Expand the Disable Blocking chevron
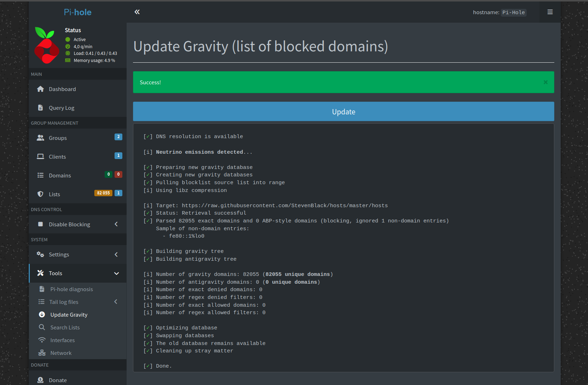This screenshot has width=588, height=385. (x=116, y=224)
